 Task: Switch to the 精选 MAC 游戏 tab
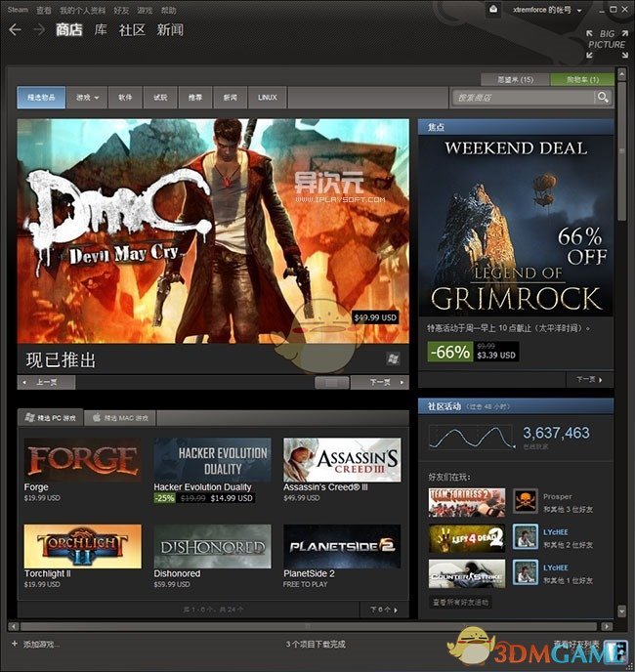click(x=122, y=418)
